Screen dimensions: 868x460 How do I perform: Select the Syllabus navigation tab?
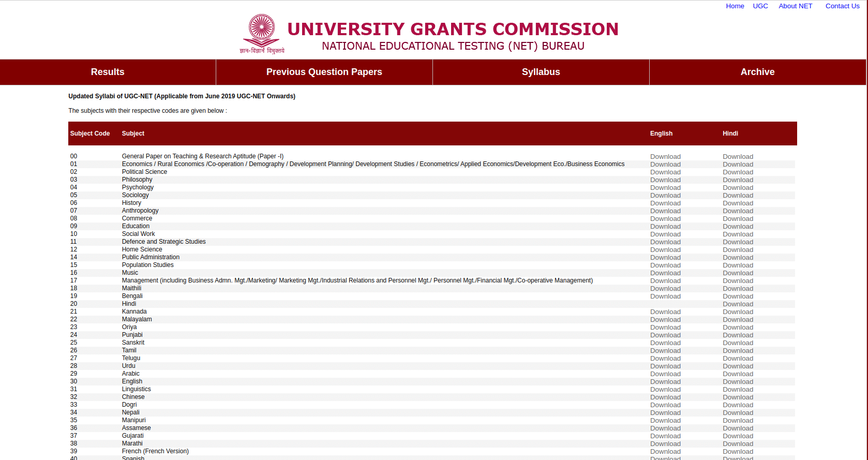point(541,72)
